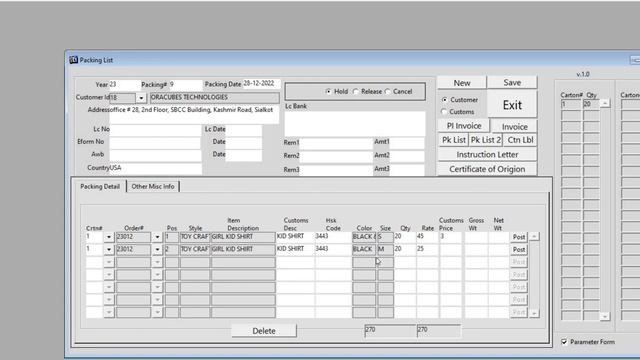The height and width of the screenshot is (360, 640).
Task: Click carton list scroll up arrow
Action: [x=605, y=103]
